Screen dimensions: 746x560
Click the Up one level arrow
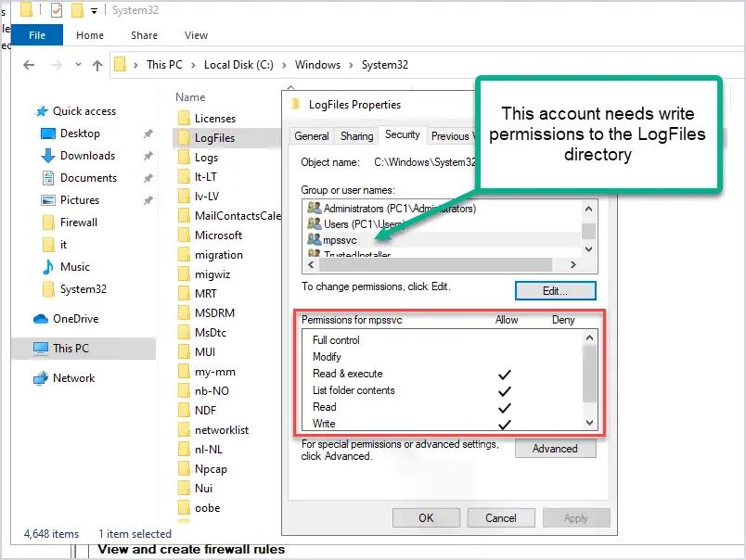tap(97, 65)
